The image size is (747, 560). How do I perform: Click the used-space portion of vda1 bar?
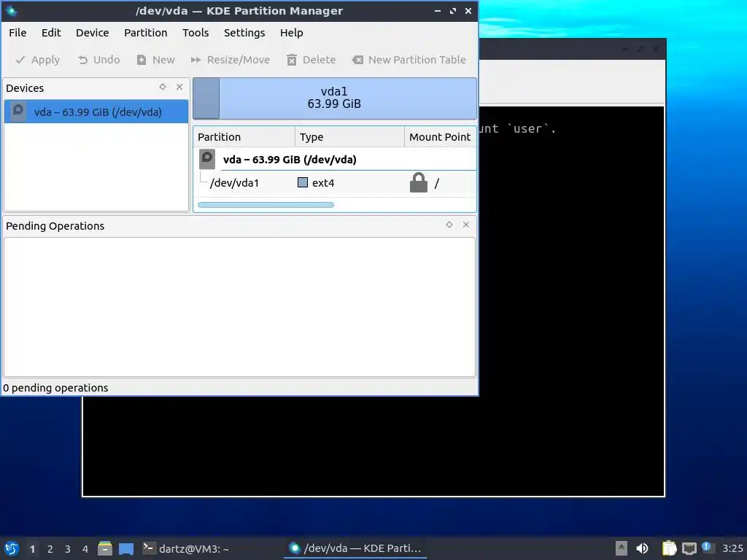206,98
